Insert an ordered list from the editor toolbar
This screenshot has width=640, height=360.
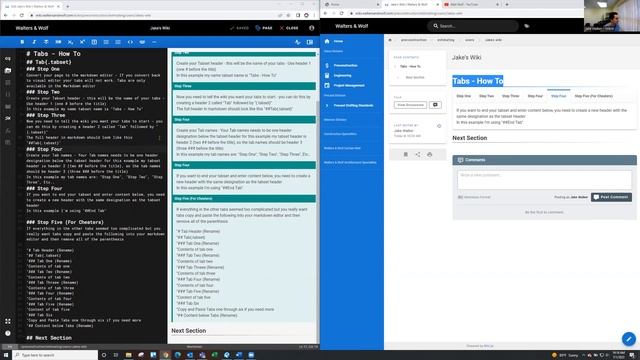[x=118, y=42]
